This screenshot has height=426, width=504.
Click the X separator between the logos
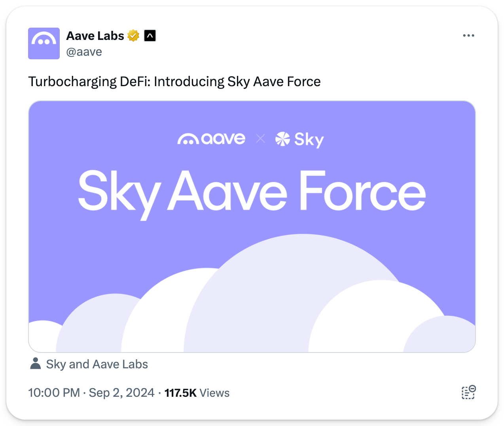click(260, 139)
